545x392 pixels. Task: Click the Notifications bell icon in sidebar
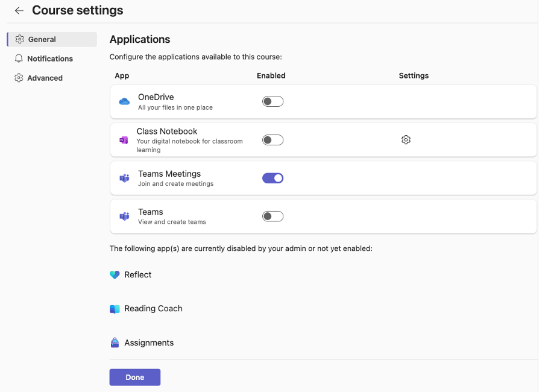pos(19,58)
